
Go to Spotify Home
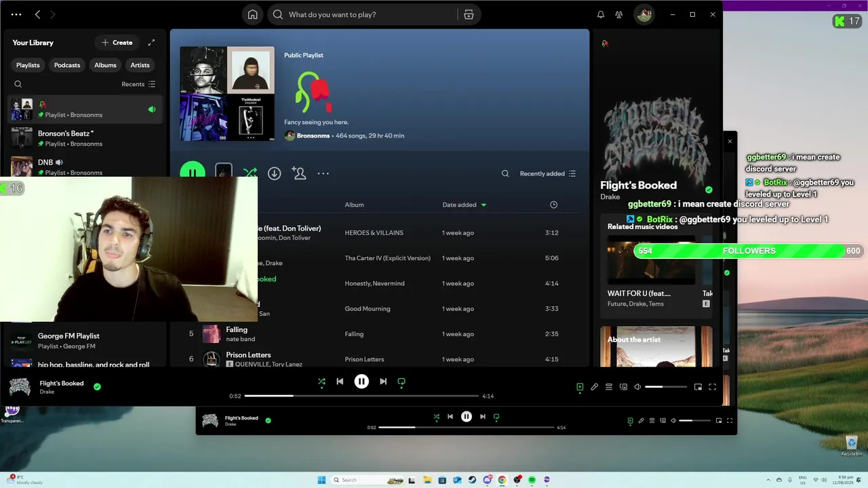(x=252, y=14)
